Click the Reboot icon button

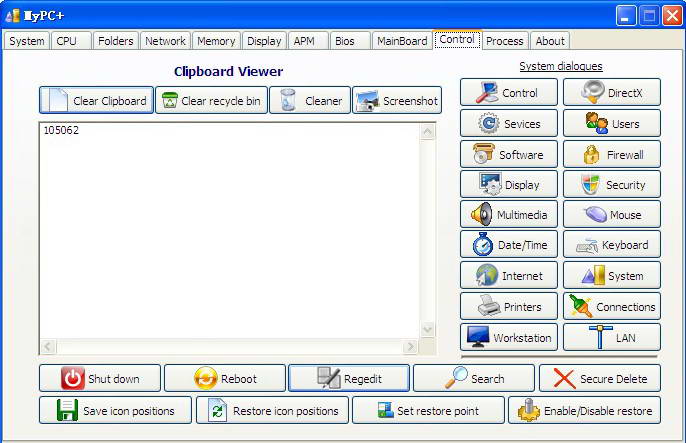tap(206, 378)
